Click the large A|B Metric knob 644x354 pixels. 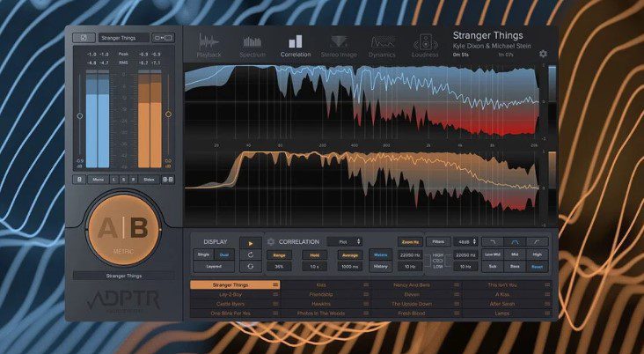(x=124, y=230)
